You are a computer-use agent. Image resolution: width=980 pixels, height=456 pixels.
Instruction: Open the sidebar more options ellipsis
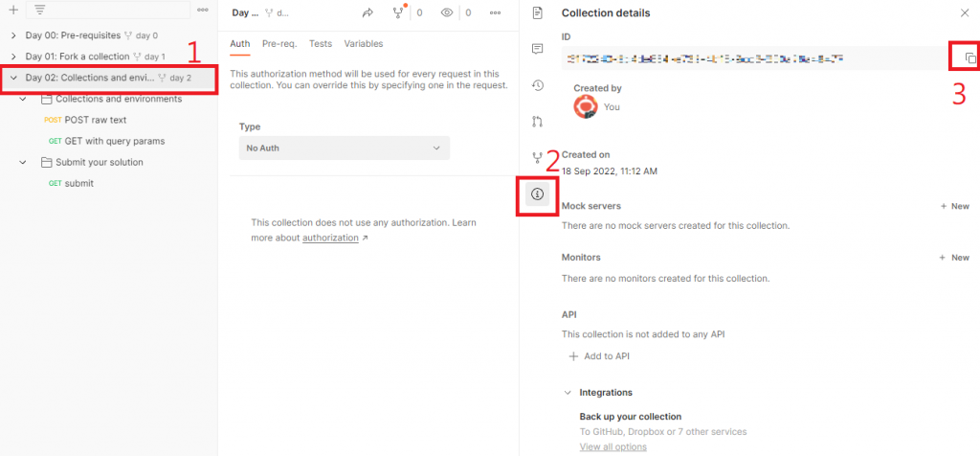(203, 10)
